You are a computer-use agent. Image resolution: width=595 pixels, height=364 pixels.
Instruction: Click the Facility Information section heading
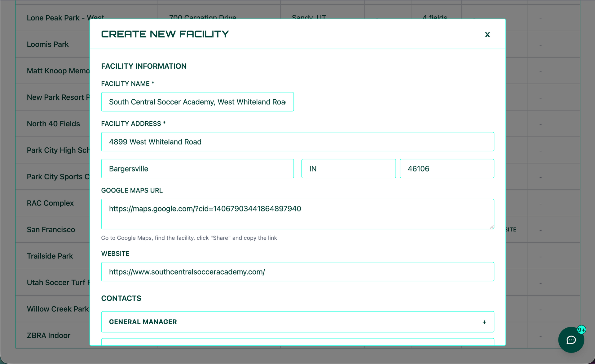pos(144,66)
